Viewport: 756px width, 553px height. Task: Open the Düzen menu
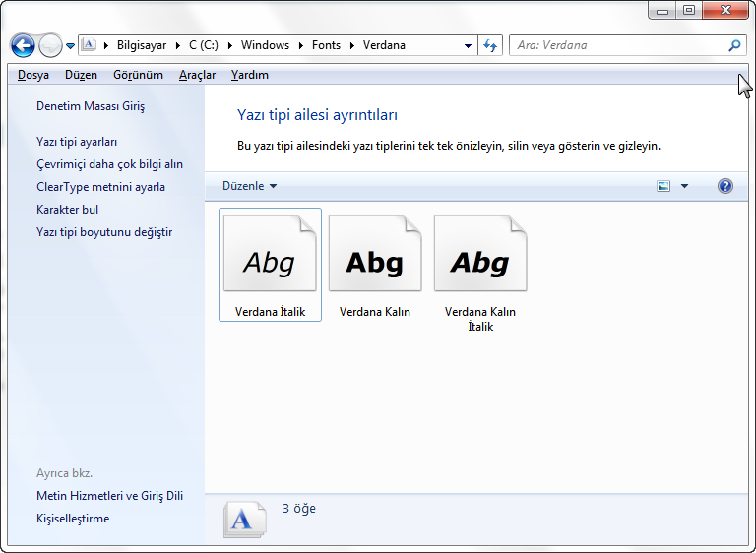pos(81,75)
